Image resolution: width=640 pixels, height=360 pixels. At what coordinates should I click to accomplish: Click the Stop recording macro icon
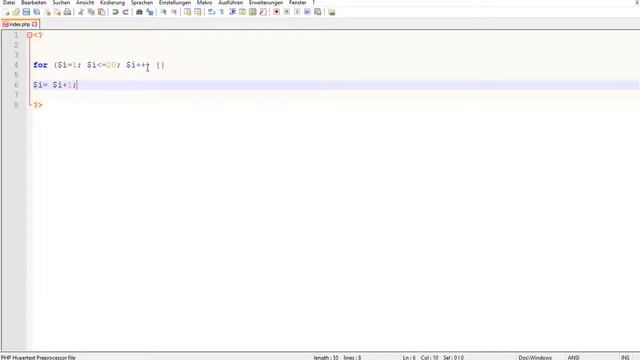click(x=287, y=12)
